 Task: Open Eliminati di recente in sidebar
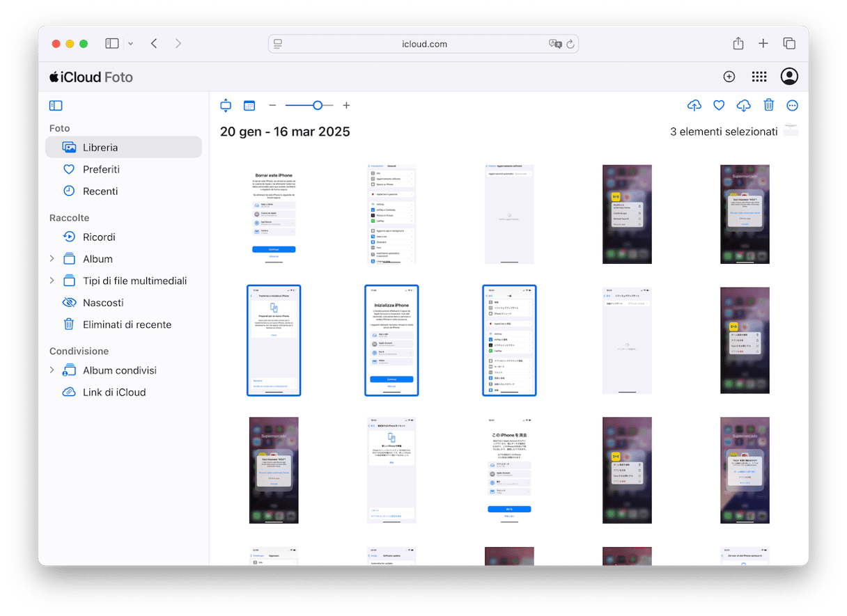click(x=127, y=324)
